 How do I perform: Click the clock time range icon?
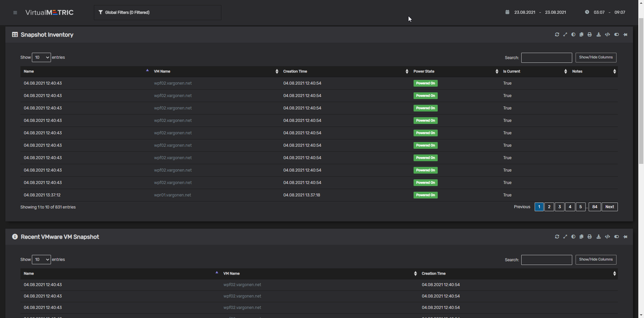pos(587,12)
